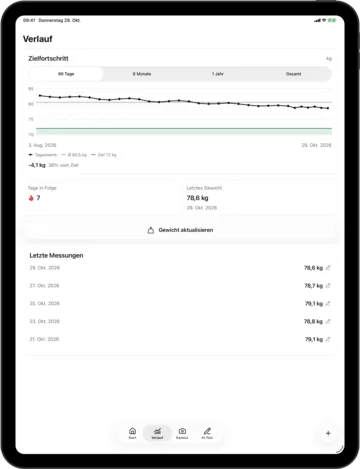The width and height of the screenshot is (360, 469).
Task: Select the 29. Okt. 2026 row date
Action: 45,268
